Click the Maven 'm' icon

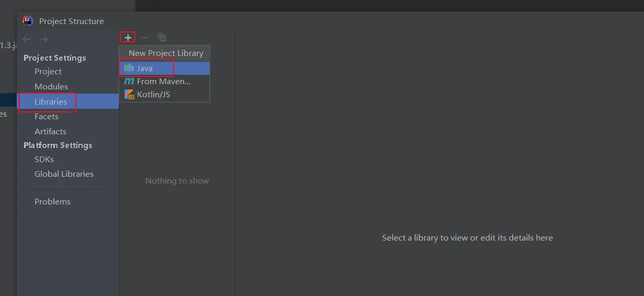[129, 82]
